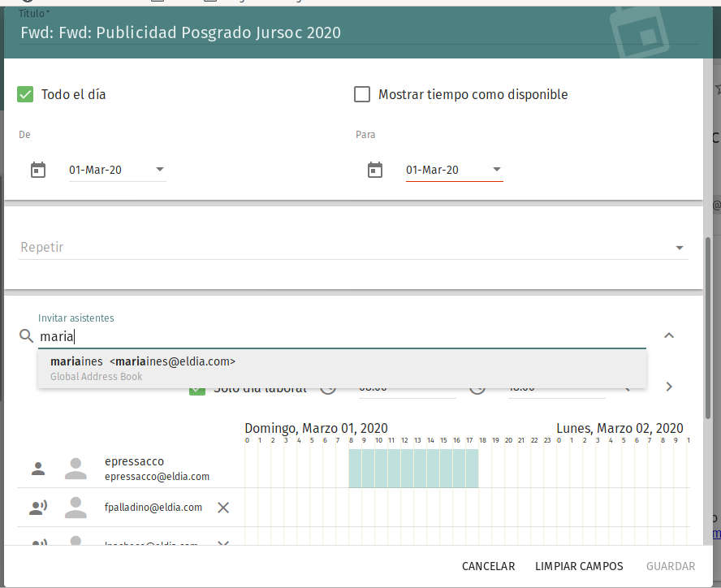721x588 pixels.
Task: Click the end date calendar icon
Action: tap(374, 170)
